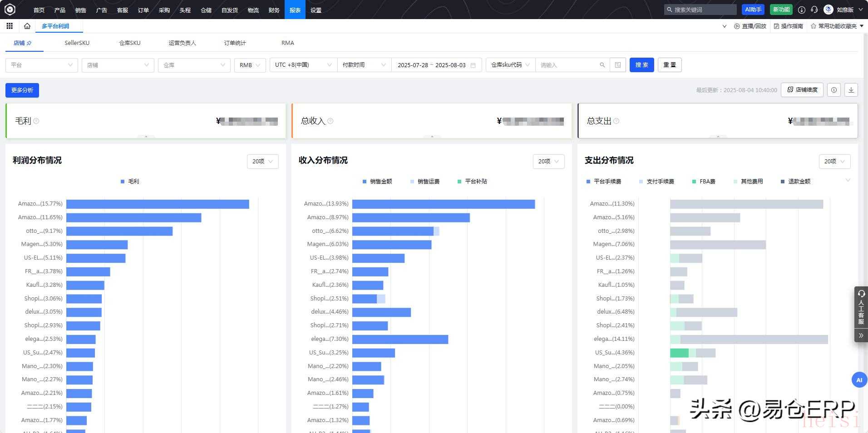Click the download center icon in header
The image size is (868, 433).
(x=802, y=10)
